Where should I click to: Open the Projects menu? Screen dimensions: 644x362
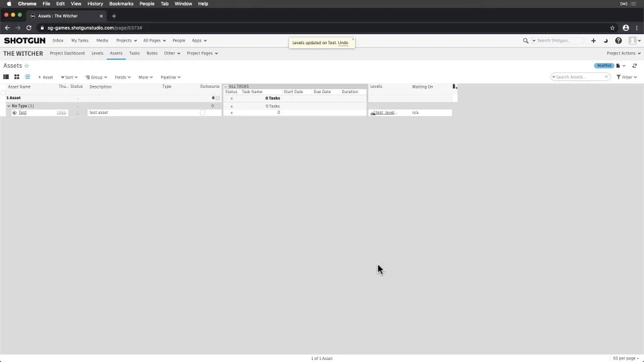pyautogui.click(x=127, y=41)
